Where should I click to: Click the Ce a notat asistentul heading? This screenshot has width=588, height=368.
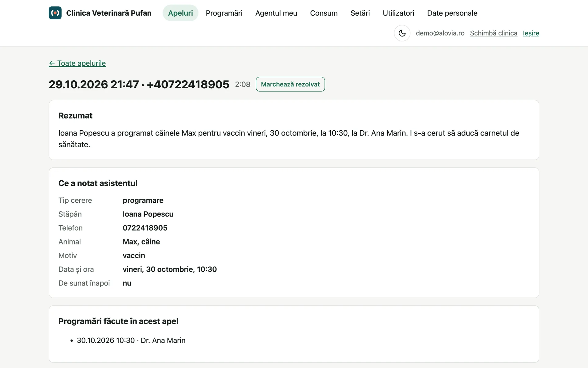(98, 183)
